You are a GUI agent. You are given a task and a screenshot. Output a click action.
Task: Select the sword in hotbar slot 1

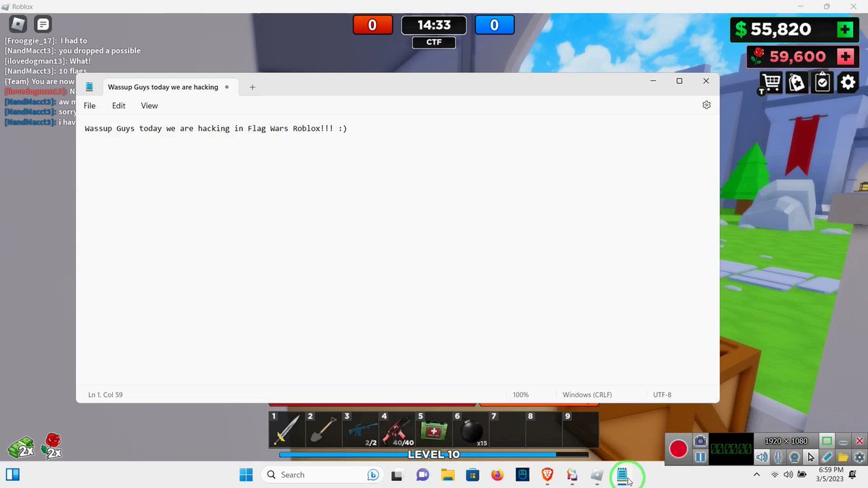pyautogui.click(x=287, y=429)
